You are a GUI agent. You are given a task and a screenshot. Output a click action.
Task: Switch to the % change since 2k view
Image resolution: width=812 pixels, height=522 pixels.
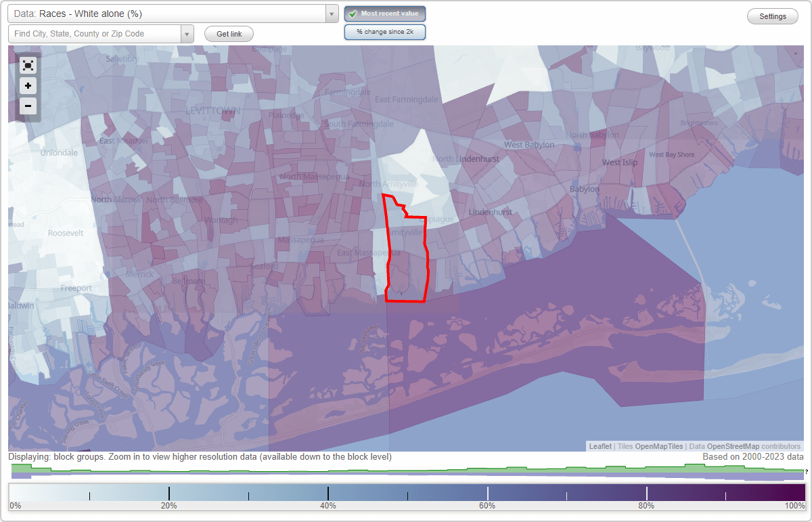click(384, 31)
